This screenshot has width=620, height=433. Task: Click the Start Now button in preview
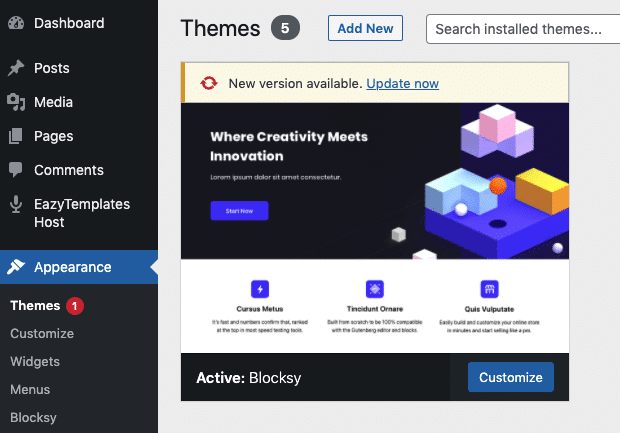[239, 211]
